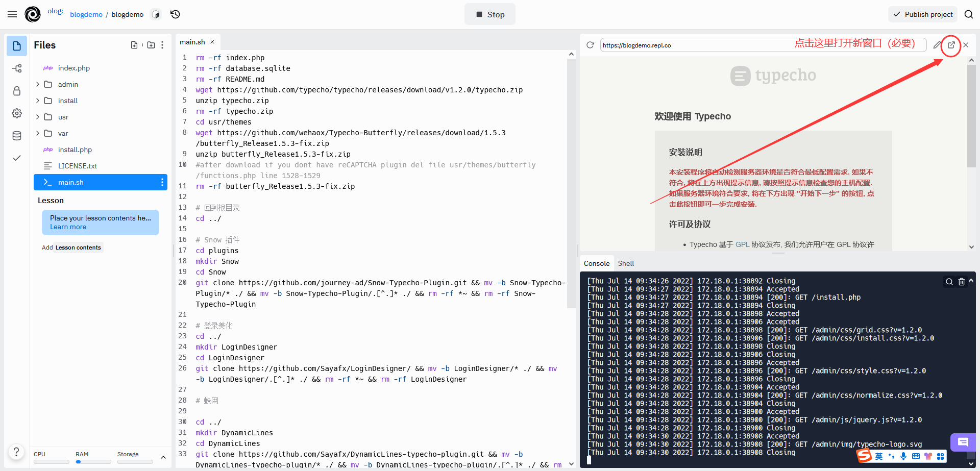Screen dimensions: 980x471
Task: Toggle the IME 英 English mode
Action: (x=879, y=456)
